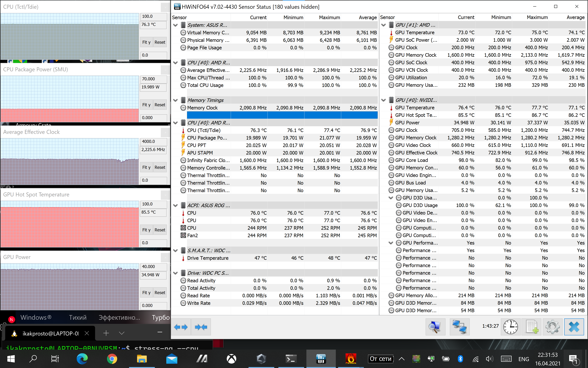
Task: Open taskbar search magnifier
Action: tap(33, 359)
